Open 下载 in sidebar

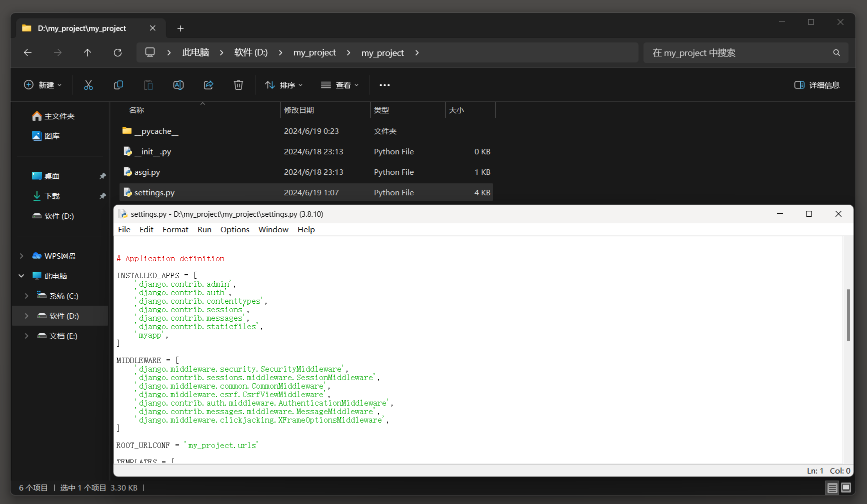(x=46, y=196)
